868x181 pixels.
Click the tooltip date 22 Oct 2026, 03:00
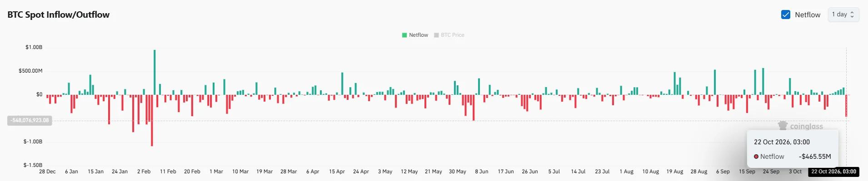coord(782,142)
